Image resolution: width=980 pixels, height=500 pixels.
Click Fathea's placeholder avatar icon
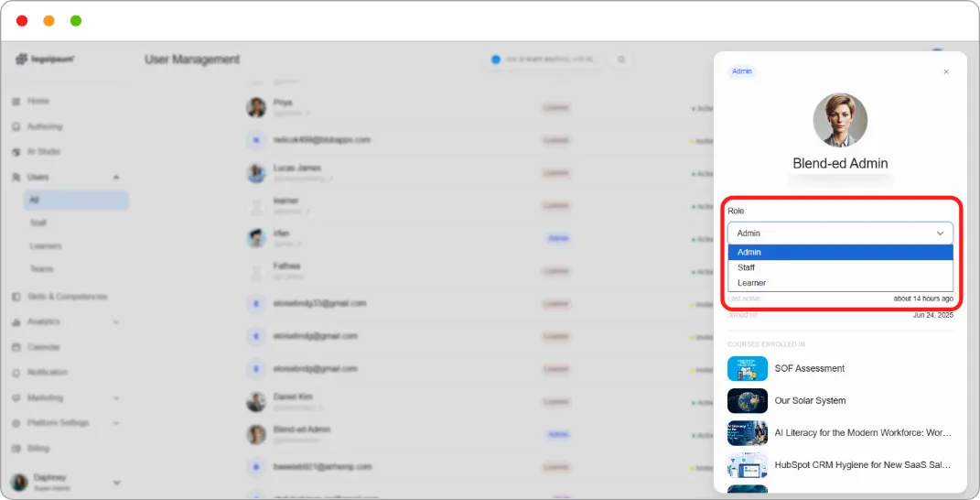(256, 271)
